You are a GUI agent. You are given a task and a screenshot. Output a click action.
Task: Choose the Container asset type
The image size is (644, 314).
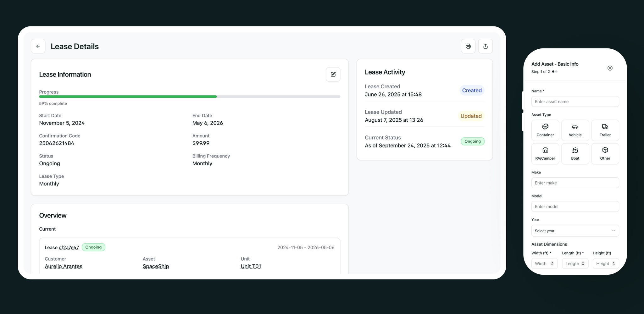(545, 130)
